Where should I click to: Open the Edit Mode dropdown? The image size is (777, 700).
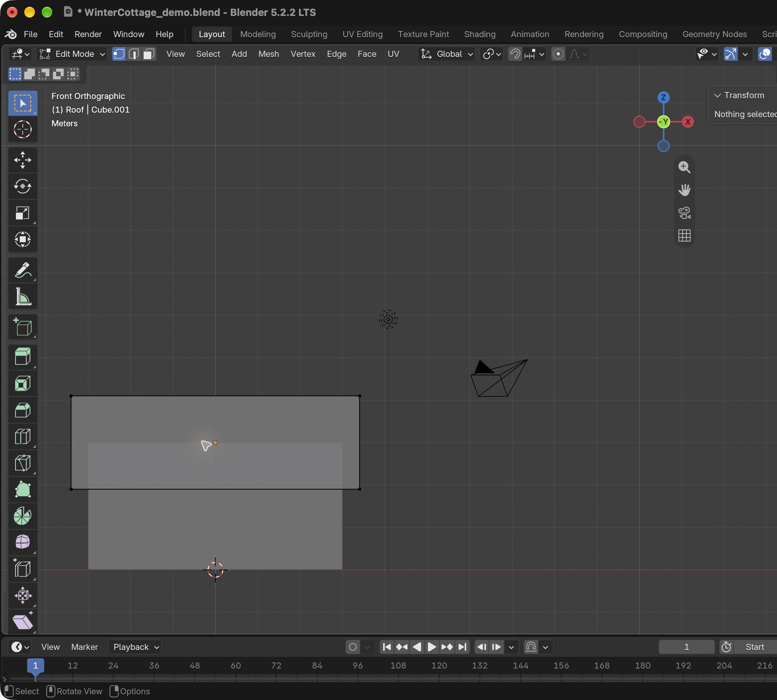(72, 54)
